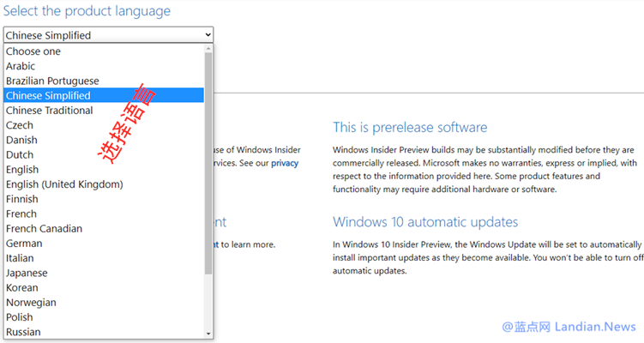The image size is (644, 343).
Task: Select Dutch language entry
Action: point(104,155)
